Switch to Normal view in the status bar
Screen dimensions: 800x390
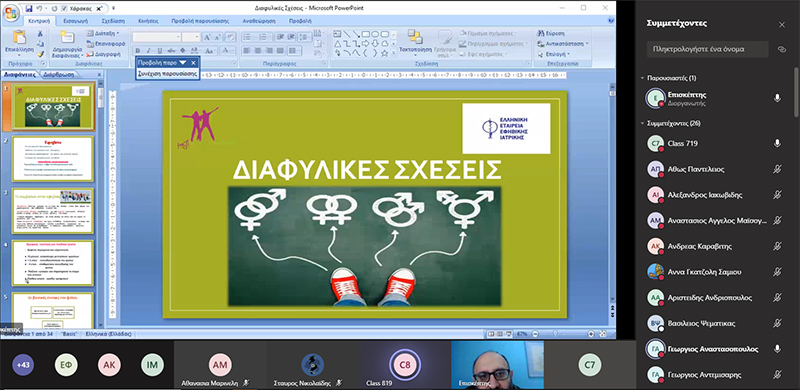(x=491, y=334)
